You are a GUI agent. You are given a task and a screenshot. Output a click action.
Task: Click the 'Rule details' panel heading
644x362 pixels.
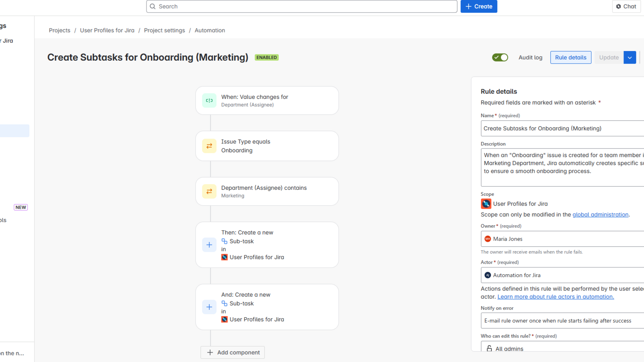[x=499, y=91]
